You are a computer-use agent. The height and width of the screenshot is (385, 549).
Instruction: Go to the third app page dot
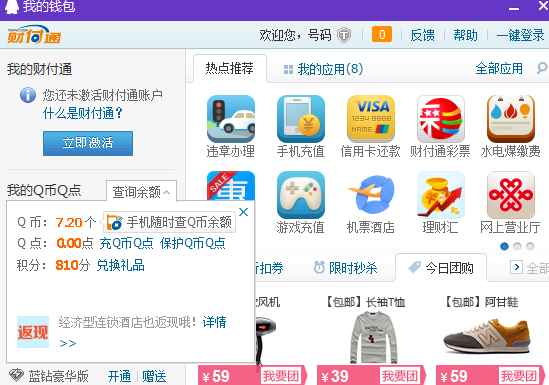(530, 246)
